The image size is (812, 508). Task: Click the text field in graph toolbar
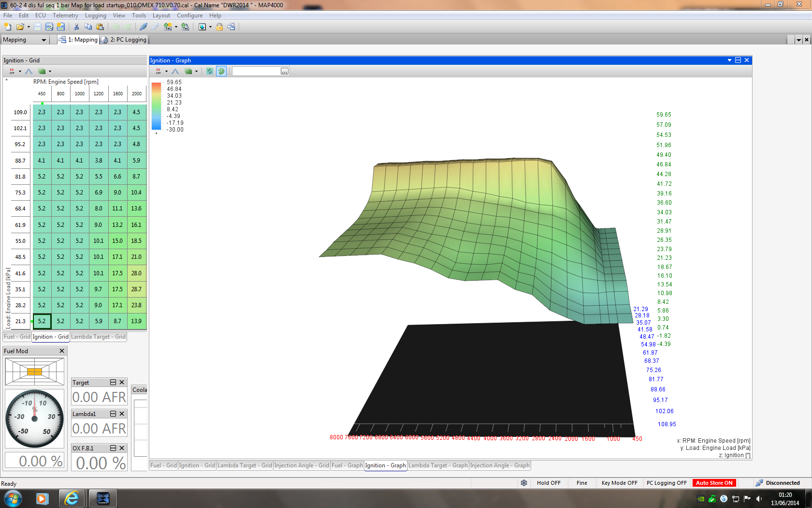257,71
